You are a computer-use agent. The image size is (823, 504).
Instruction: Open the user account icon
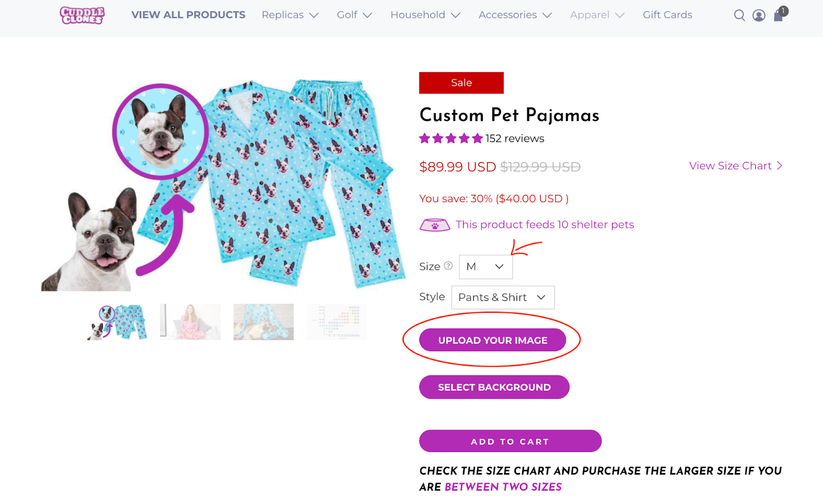click(x=759, y=15)
